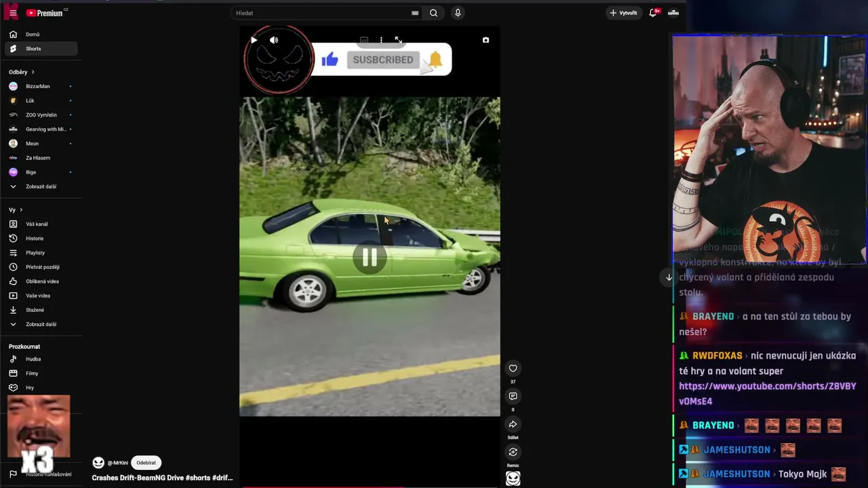Jump to latest chat with down arrow
Image resolution: width=868 pixels, height=488 pixels.
tap(669, 277)
